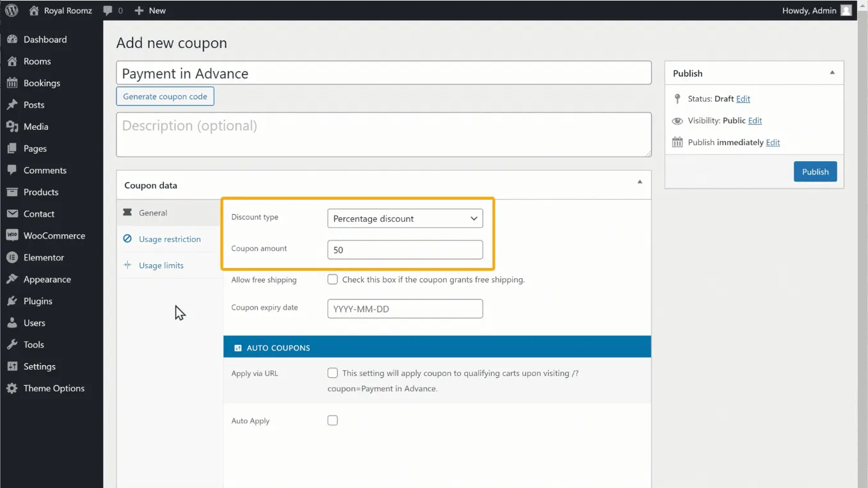This screenshot has width=868, height=488.
Task: Click the WooCommerce icon in sidebar
Action: tap(12, 235)
